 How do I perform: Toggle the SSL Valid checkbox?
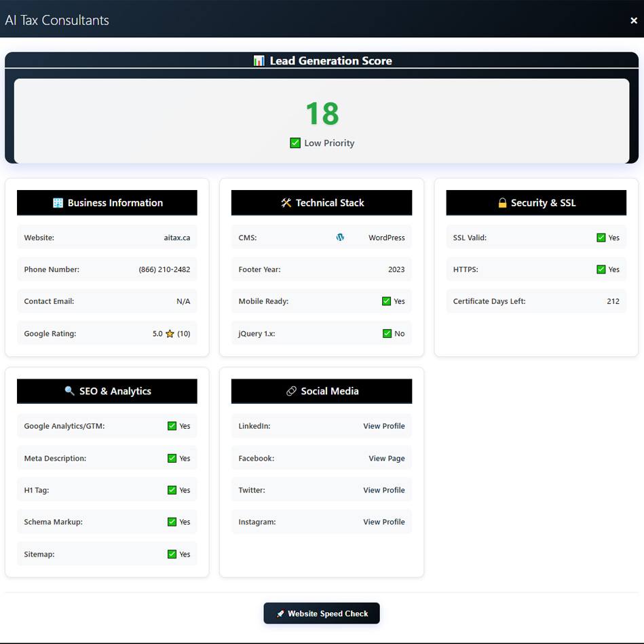coord(601,238)
